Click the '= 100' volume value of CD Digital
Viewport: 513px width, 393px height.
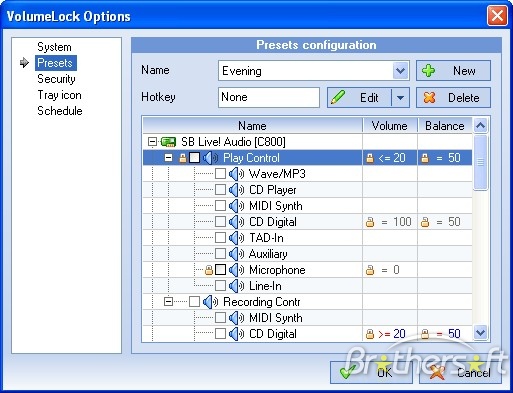[397, 222]
